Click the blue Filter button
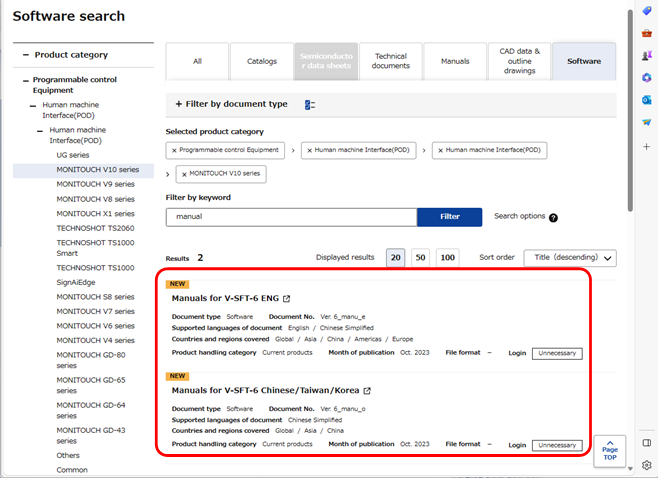658x478 pixels. (449, 217)
